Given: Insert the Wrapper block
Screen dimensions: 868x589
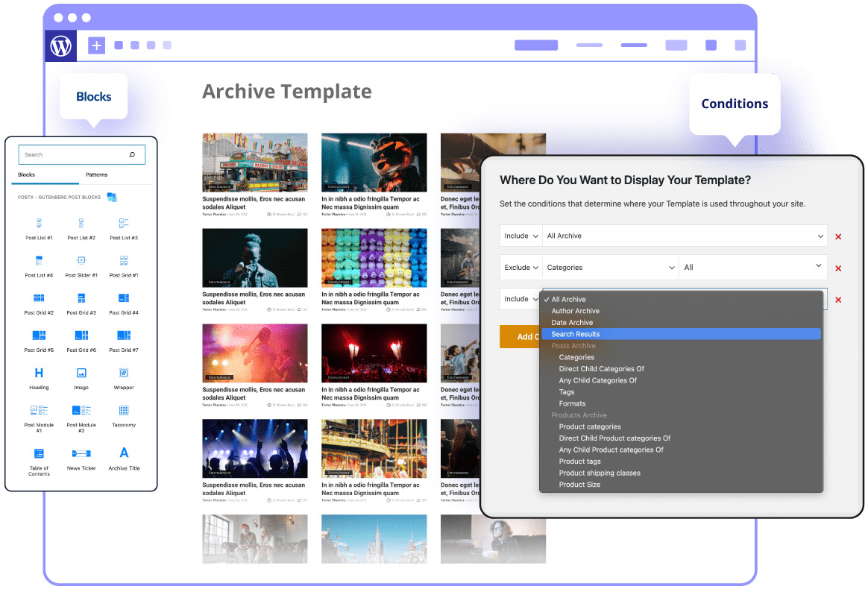Looking at the screenshot, I should (124, 379).
